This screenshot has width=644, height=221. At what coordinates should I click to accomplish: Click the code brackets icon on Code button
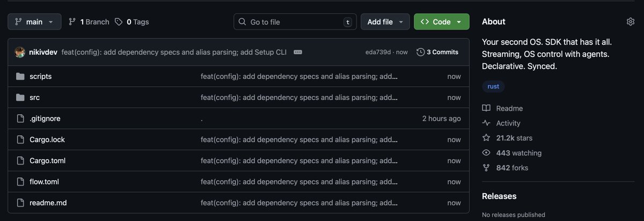[425, 22]
